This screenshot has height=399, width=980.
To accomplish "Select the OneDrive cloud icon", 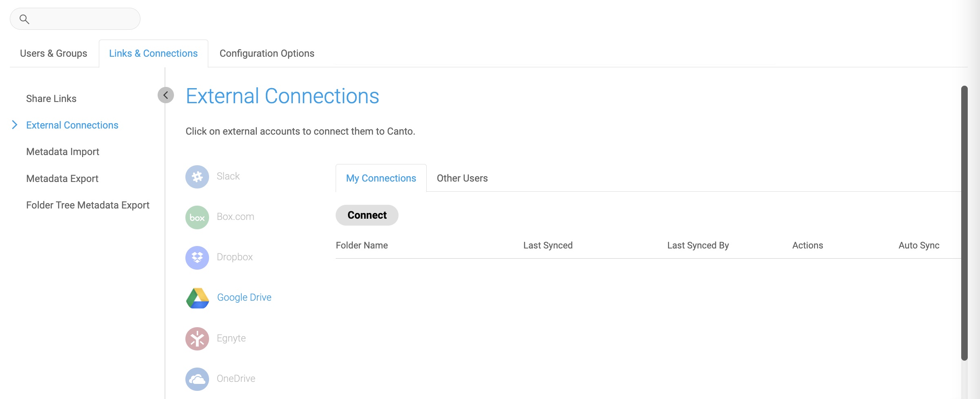I will tap(197, 379).
